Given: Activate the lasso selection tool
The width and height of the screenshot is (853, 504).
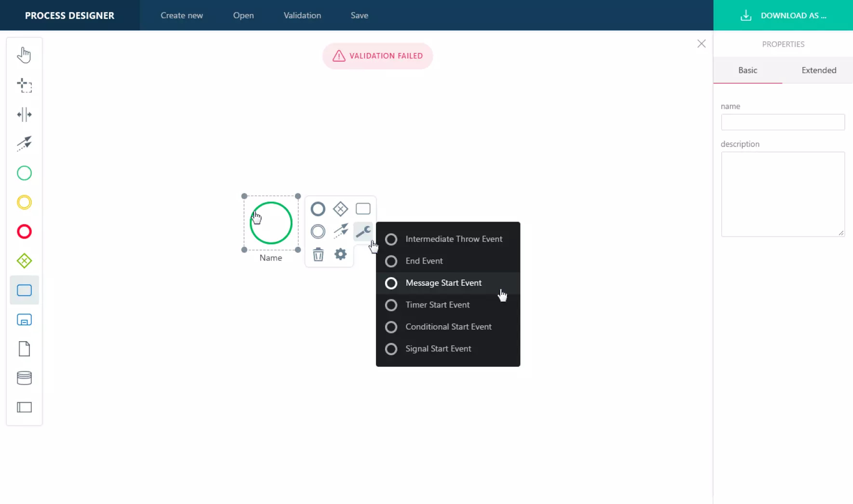Looking at the screenshot, I should click(24, 85).
